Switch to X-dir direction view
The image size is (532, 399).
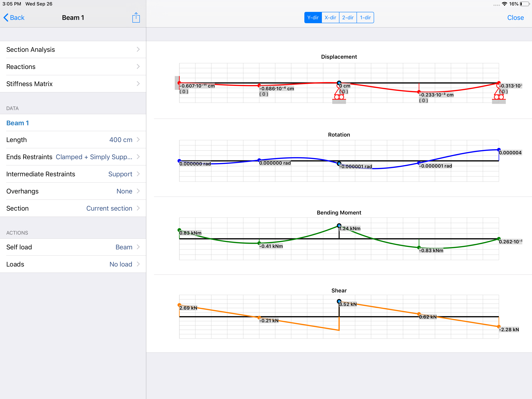pos(330,18)
